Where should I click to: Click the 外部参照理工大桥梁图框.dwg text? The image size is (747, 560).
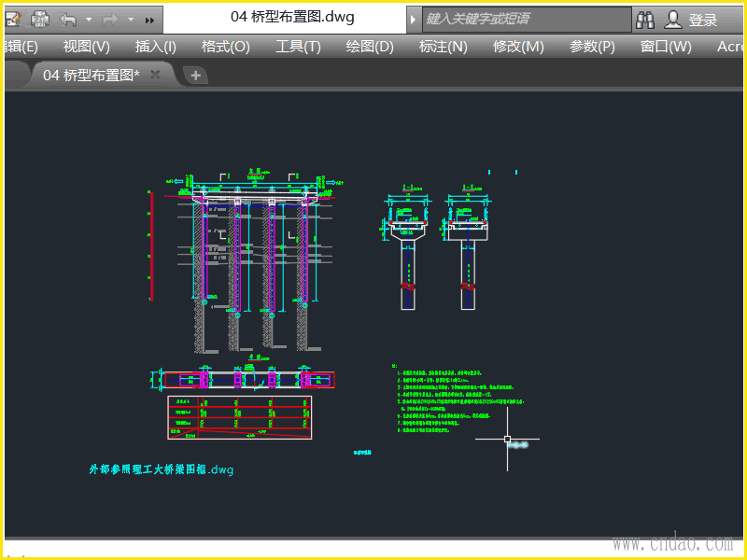click(161, 469)
